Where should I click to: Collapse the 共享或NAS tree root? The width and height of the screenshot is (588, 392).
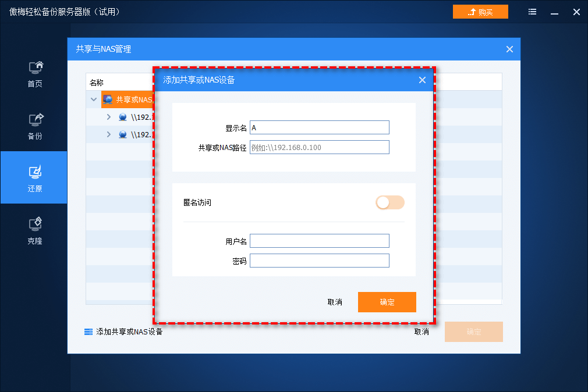pos(94,99)
